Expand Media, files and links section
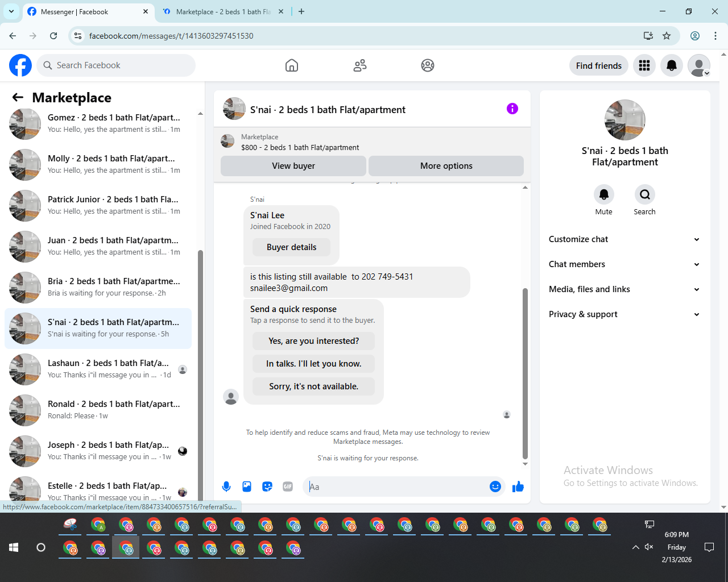Screen dimensions: 728x582 point(624,289)
